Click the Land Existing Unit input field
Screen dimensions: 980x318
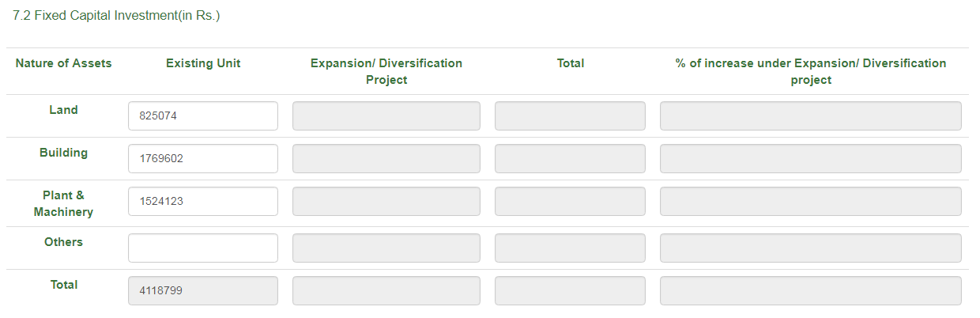pyautogui.click(x=202, y=115)
